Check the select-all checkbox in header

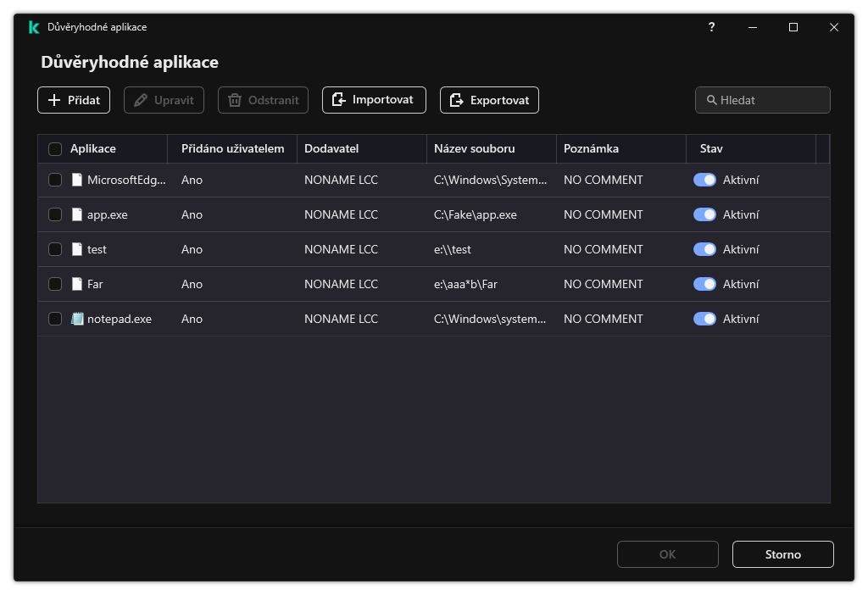55,149
